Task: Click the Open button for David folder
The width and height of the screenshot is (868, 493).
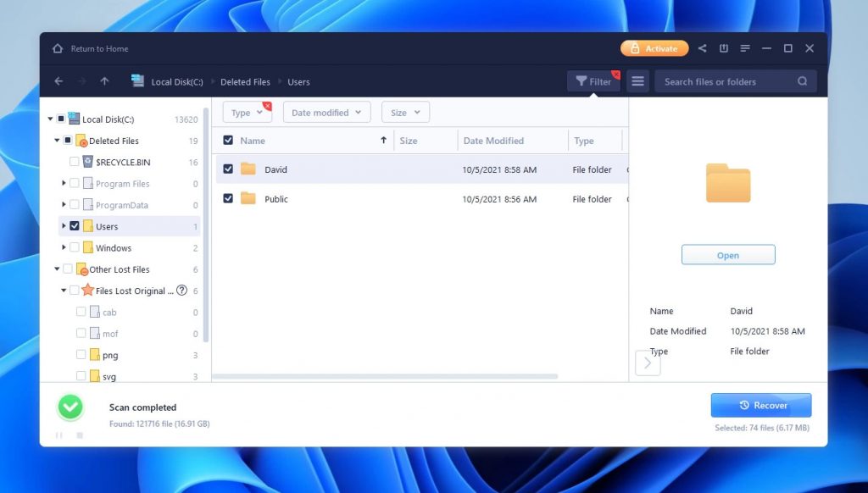Action: [x=727, y=254]
